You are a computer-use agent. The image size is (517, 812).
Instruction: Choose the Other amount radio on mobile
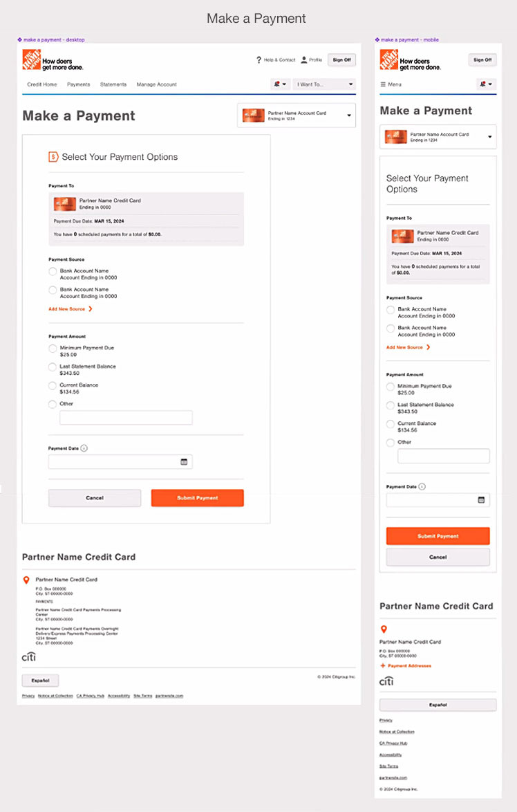click(x=391, y=443)
